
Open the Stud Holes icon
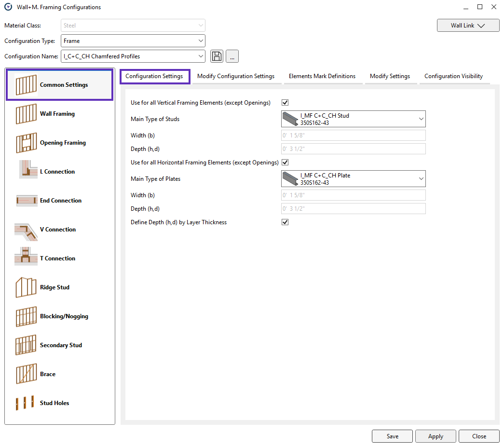pyautogui.click(x=26, y=404)
